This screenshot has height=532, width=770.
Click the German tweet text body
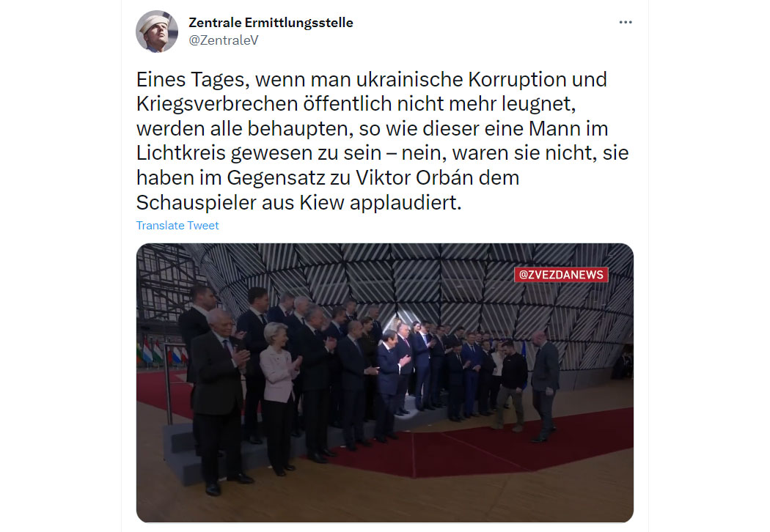coord(382,141)
